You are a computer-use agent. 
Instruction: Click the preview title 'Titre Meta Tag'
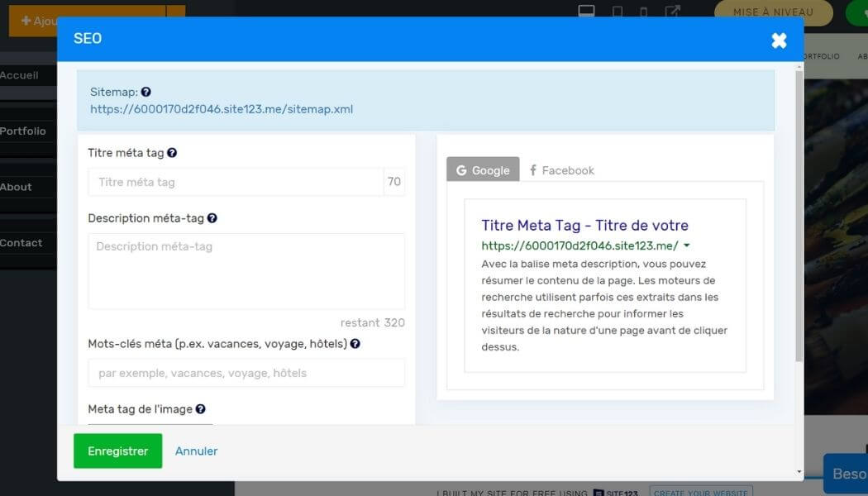click(585, 226)
